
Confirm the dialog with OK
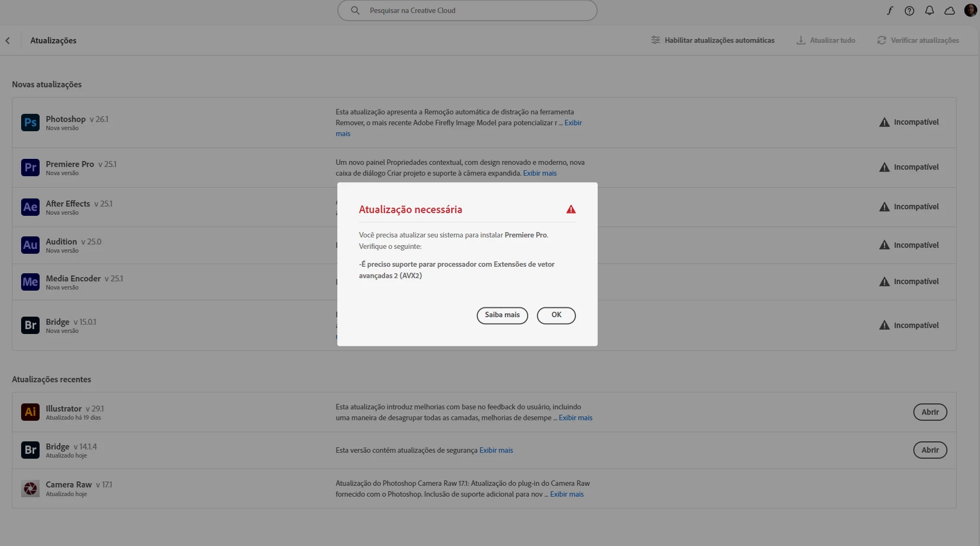(x=556, y=316)
